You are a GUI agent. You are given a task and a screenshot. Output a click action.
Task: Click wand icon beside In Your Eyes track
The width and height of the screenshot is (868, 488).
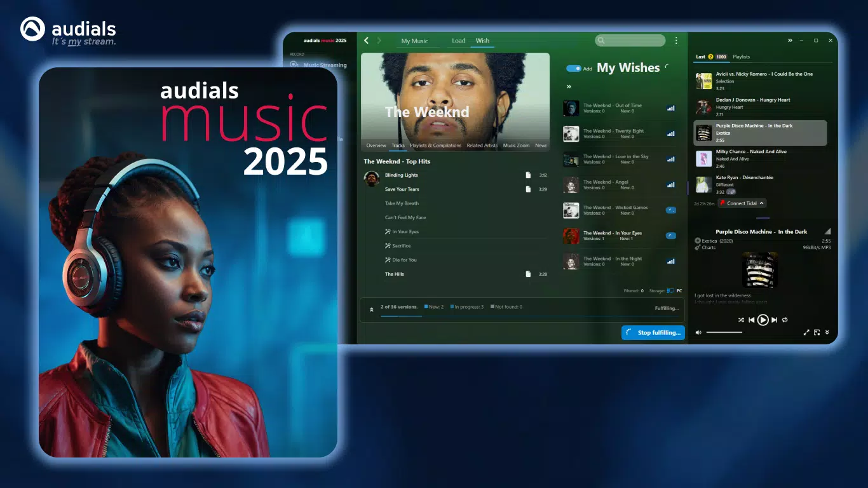point(388,232)
